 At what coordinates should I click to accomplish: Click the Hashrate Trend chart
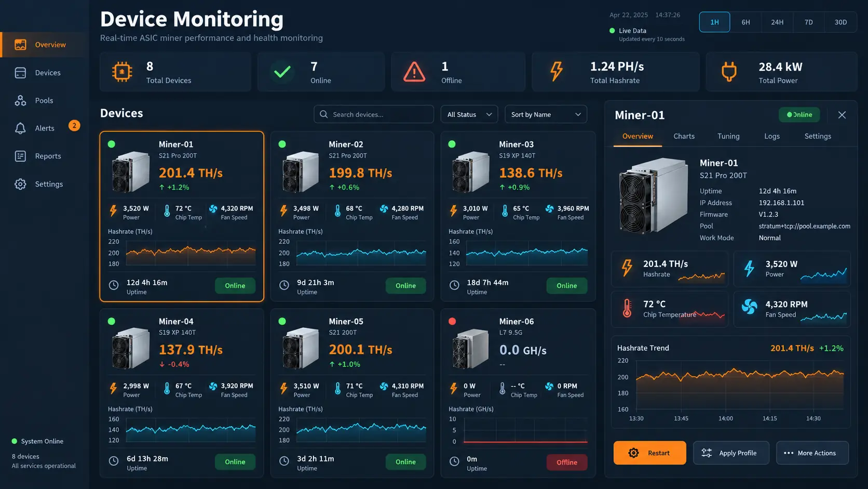click(740, 385)
